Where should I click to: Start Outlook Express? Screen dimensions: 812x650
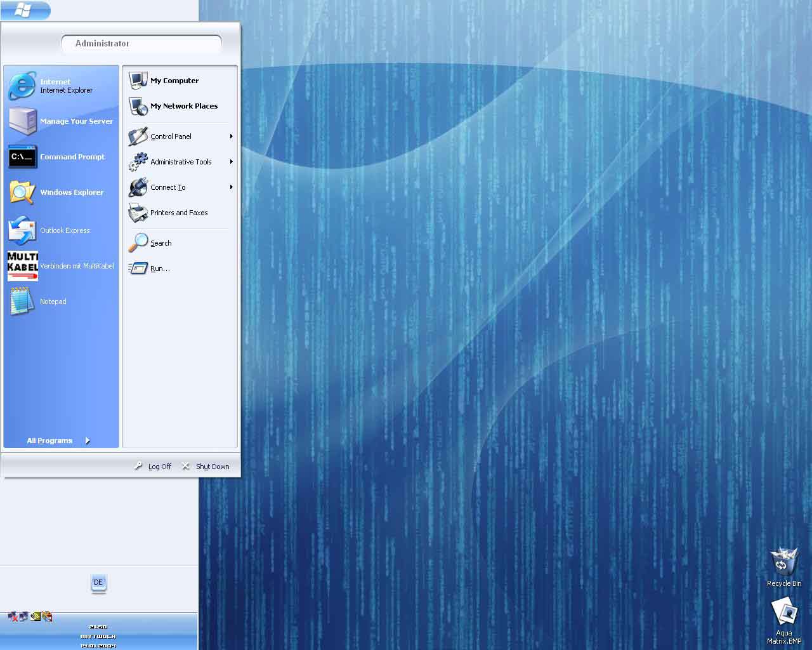62,230
